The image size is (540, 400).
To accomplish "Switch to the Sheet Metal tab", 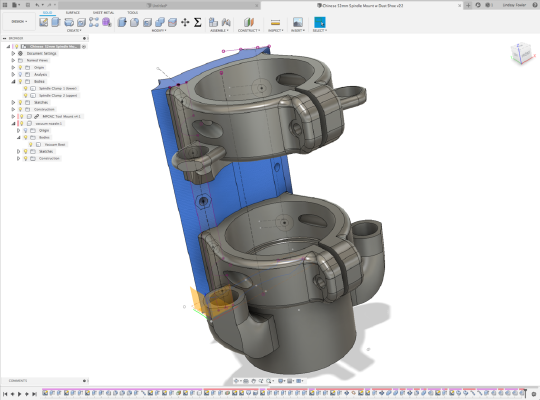I will pos(103,13).
